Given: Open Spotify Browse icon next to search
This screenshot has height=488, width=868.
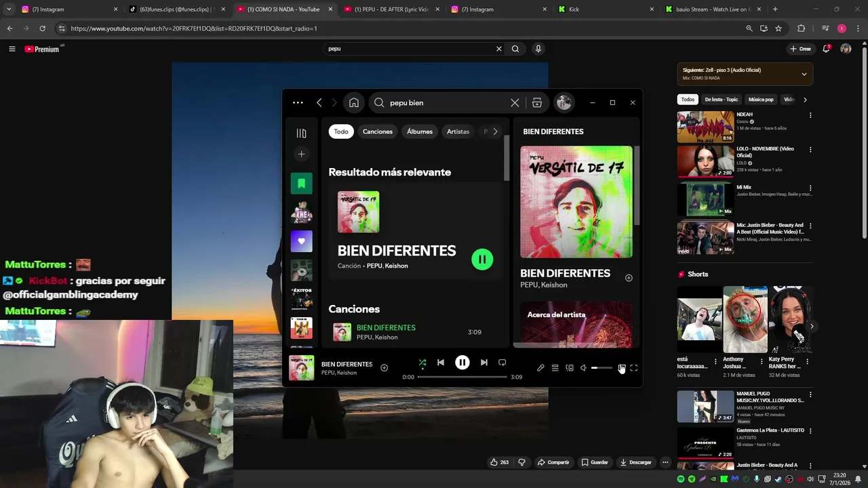Looking at the screenshot, I should click(x=536, y=103).
